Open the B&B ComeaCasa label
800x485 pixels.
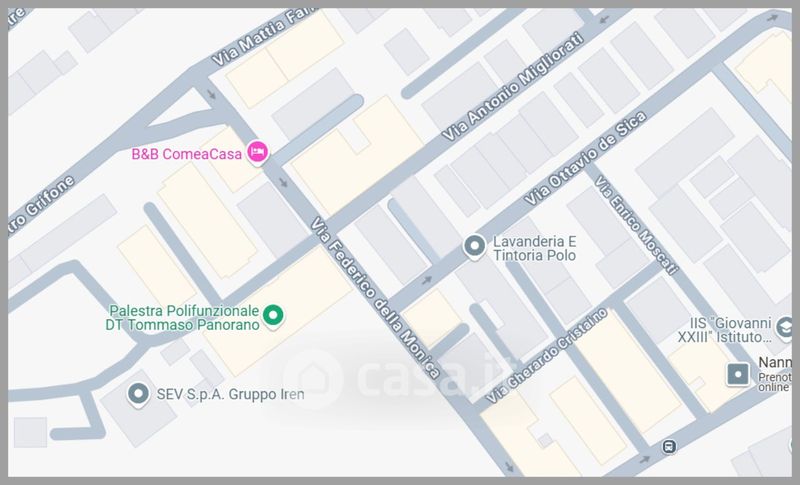[x=188, y=154]
